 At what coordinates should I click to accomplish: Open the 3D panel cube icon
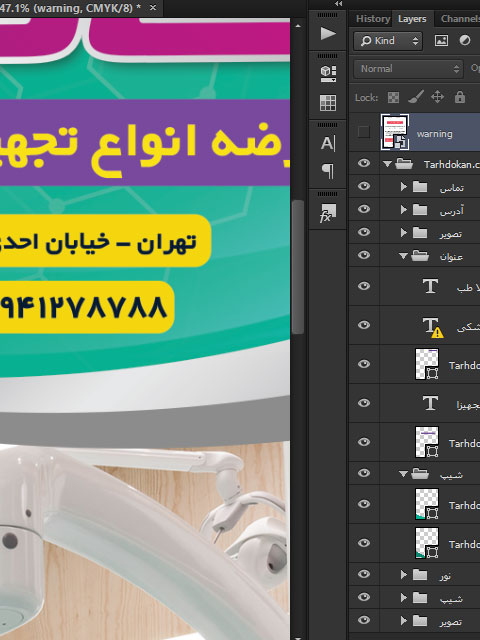click(328, 73)
